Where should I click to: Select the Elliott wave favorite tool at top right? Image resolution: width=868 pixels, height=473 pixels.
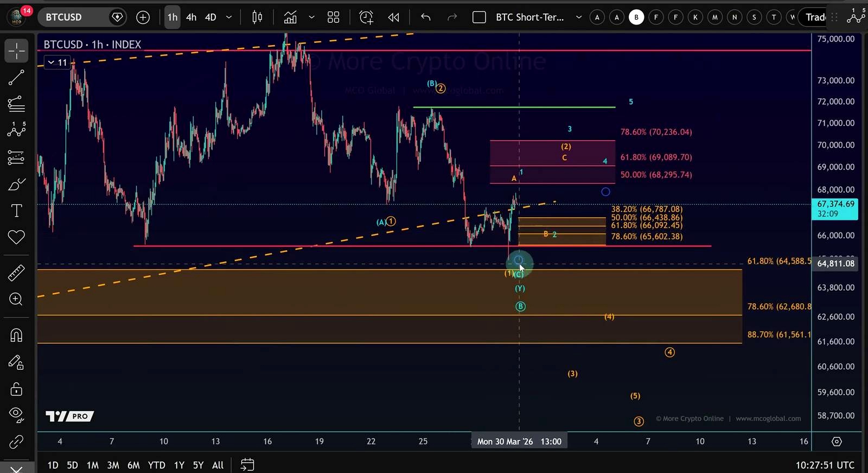point(856,16)
